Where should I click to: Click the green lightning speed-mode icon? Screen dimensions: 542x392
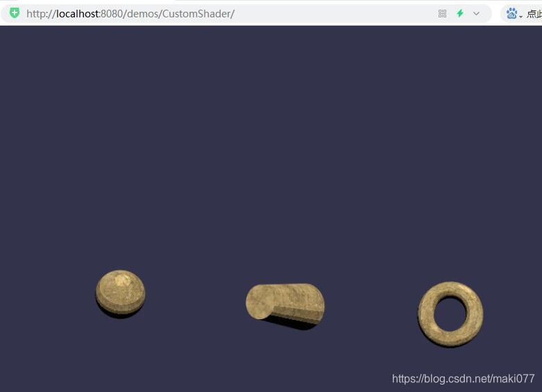459,13
